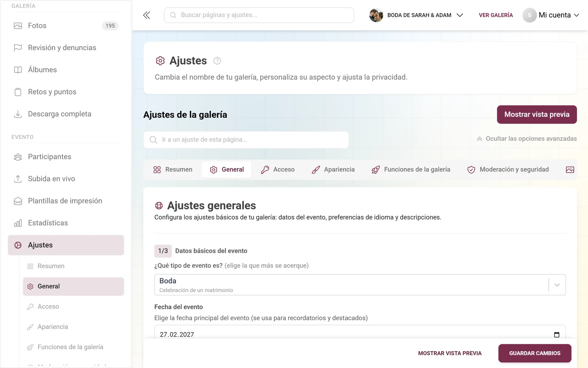Viewport: 588px width, 368px height.
Task: Click the image icon after the Moderación y seguridad tab
Action: point(570,170)
